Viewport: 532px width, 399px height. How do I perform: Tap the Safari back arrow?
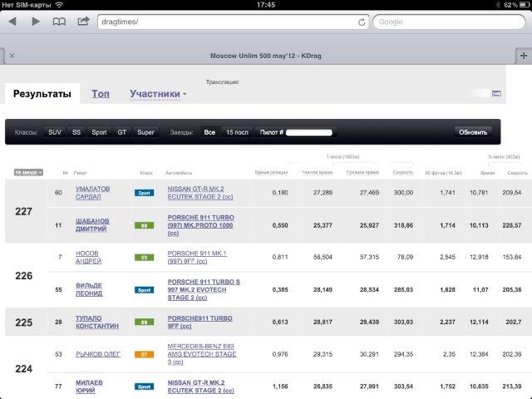(13, 22)
